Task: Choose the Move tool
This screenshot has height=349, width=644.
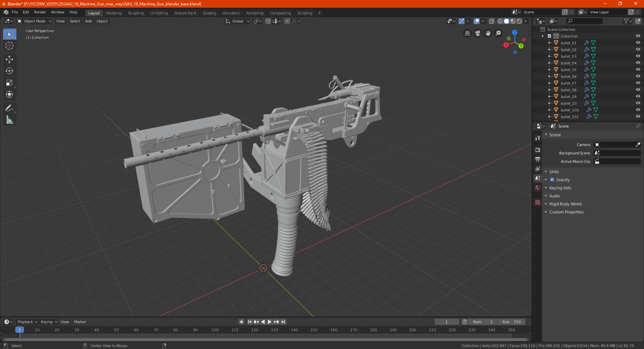Action: [9, 59]
